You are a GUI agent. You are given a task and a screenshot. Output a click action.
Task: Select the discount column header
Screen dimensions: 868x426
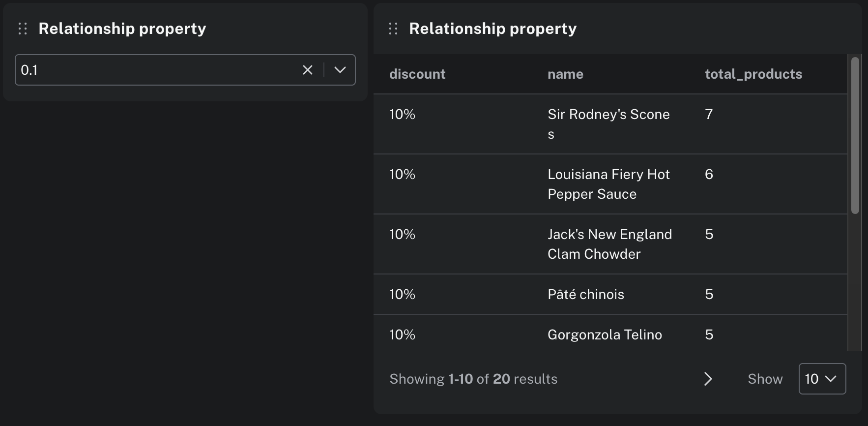(417, 74)
